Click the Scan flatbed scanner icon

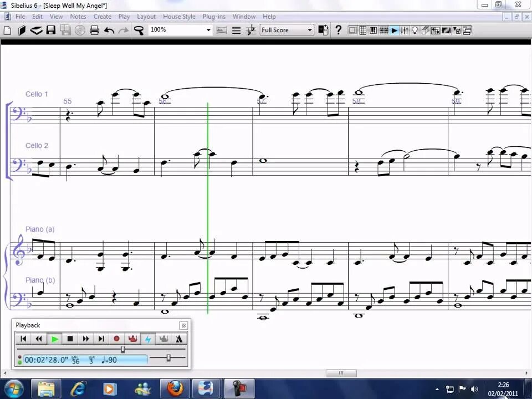click(x=37, y=30)
